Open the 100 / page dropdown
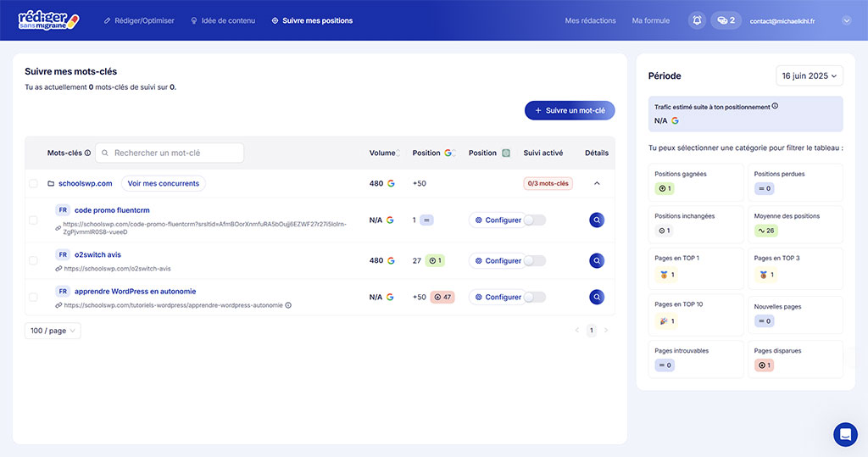This screenshot has width=868, height=457. pyautogui.click(x=53, y=331)
